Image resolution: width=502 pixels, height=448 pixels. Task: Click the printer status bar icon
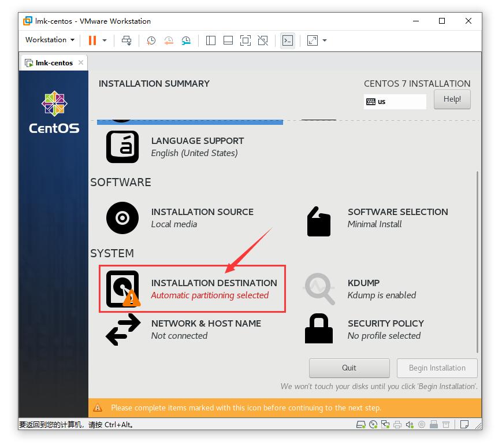point(397,425)
